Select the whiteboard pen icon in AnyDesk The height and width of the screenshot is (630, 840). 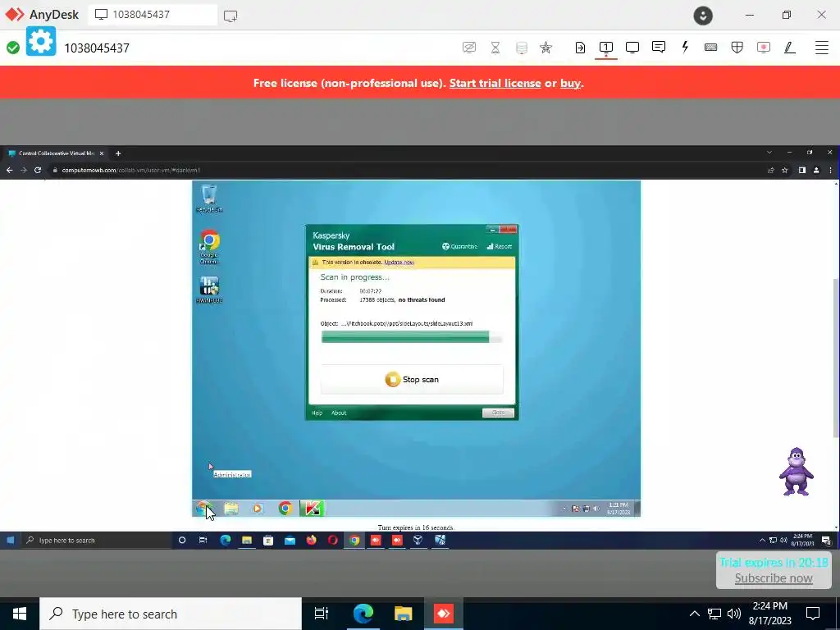pos(790,48)
